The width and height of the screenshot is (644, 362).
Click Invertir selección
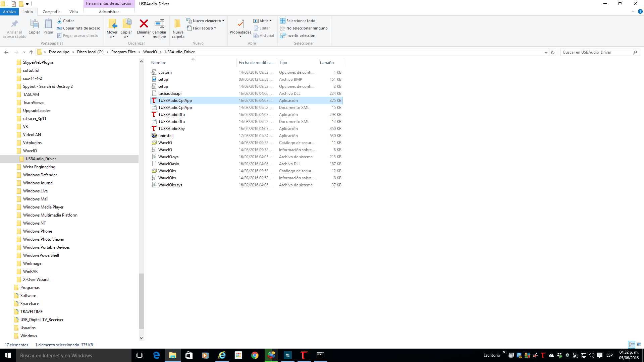(298, 36)
